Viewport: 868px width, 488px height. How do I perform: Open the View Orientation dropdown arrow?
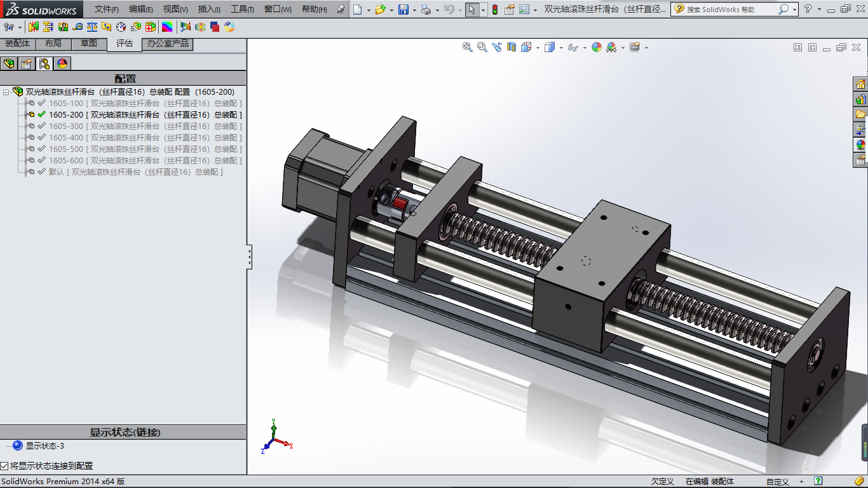click(538, 48)
